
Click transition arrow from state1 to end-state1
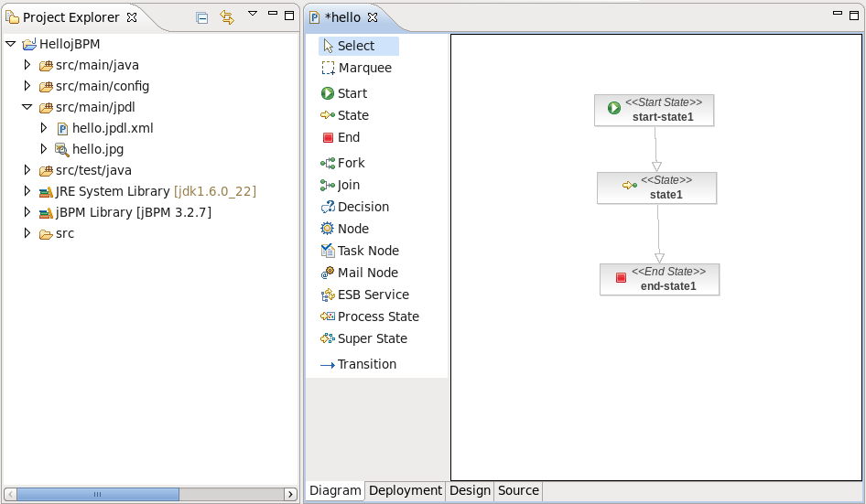tap(658, 234)
